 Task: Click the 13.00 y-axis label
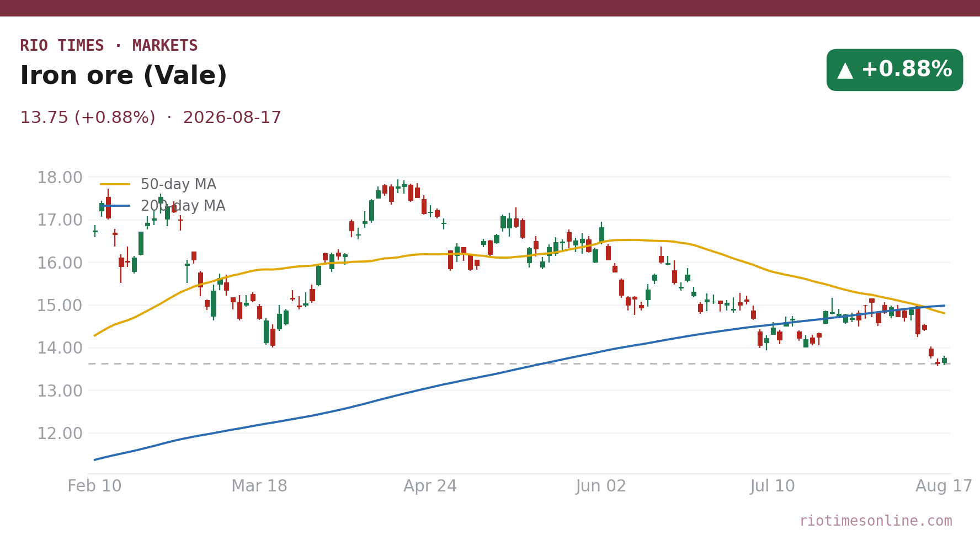point(60,391)
